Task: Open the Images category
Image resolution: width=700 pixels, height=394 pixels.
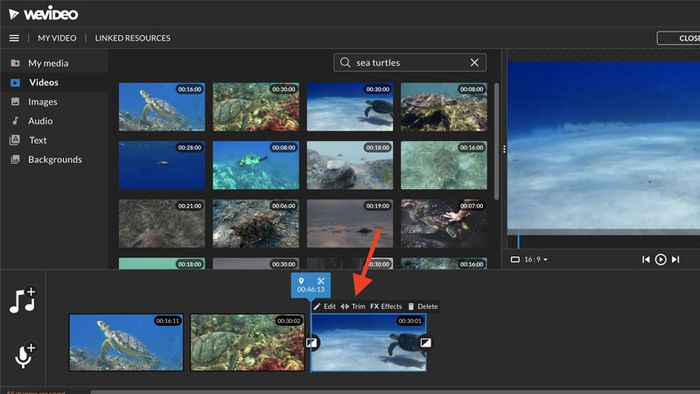Action: click(43, 102)
